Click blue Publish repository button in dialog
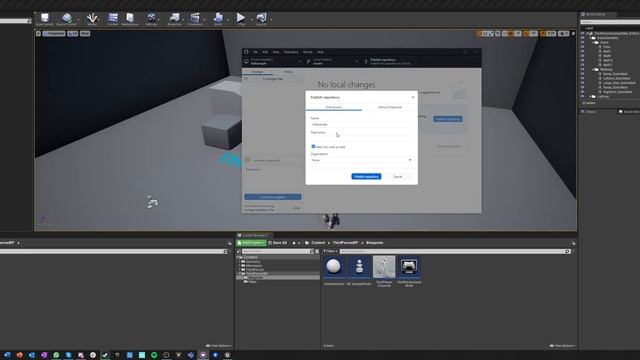The width and height of the screenshot is (640, 360). pyautogui.click(x=366, y=176)
